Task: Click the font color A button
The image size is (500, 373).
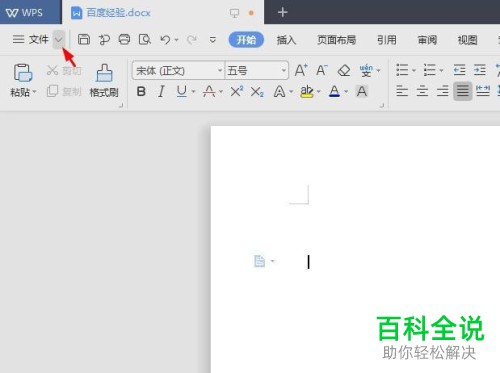Action: coord(334,91)
